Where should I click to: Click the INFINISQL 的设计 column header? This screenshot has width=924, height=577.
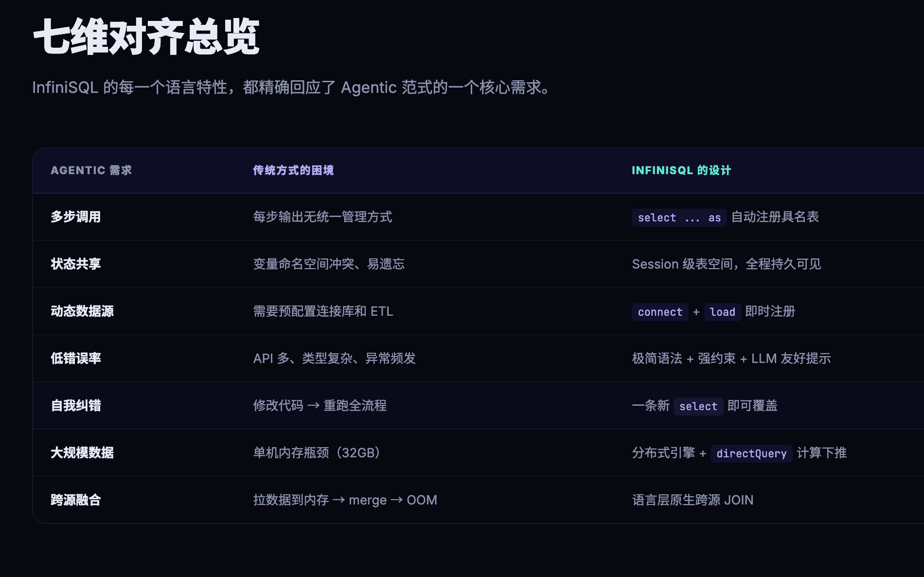point(681,170)
